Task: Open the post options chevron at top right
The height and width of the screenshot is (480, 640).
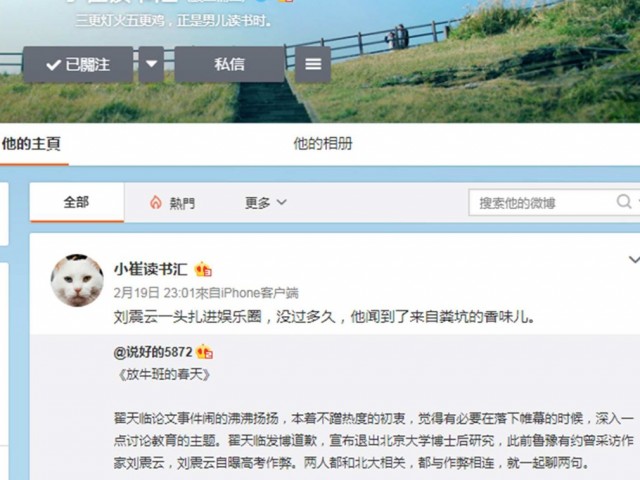Action: point(634,260)
